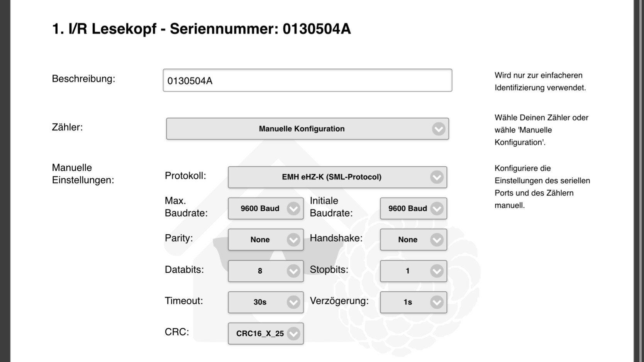This screenshot has height=362, width=644.
Task: Open the CRC dropdown CRC16_X_25
Action: (x=266, y=333)
